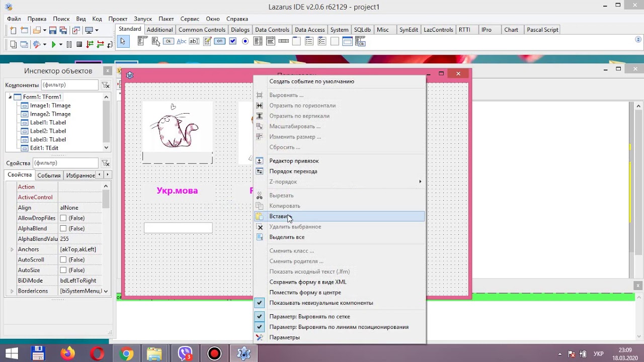Toggle the AlphaBlend checkbox
The width and height of the screenshot is (644, 362).
pos(63,229)
